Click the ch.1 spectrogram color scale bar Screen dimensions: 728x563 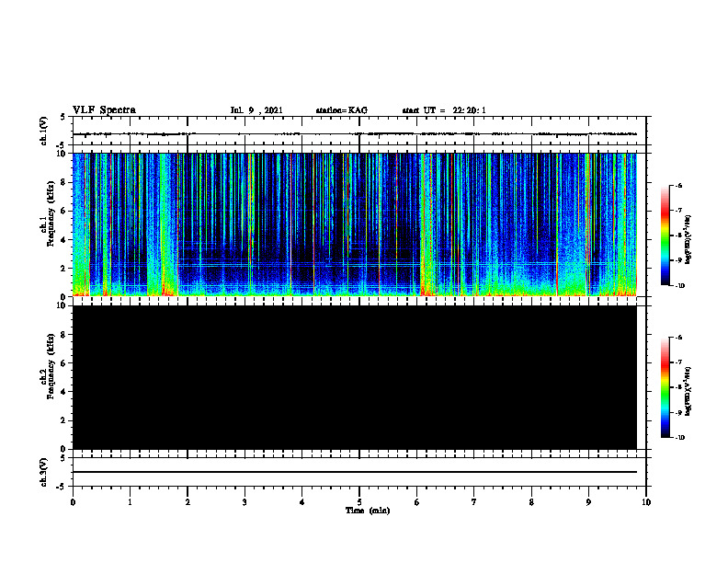pyautogui.click(x=665, y=236)
